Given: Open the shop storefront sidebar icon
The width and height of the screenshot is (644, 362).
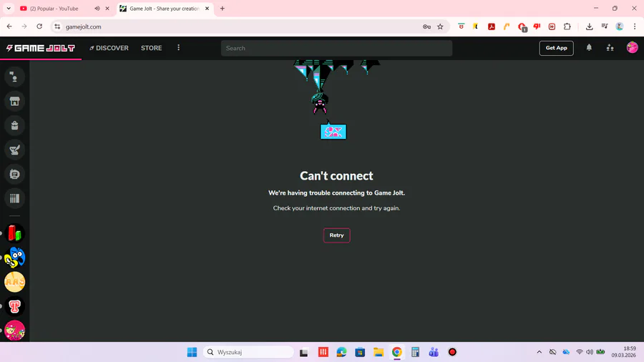Looking at the screenshot, I should tap(14, 101).
